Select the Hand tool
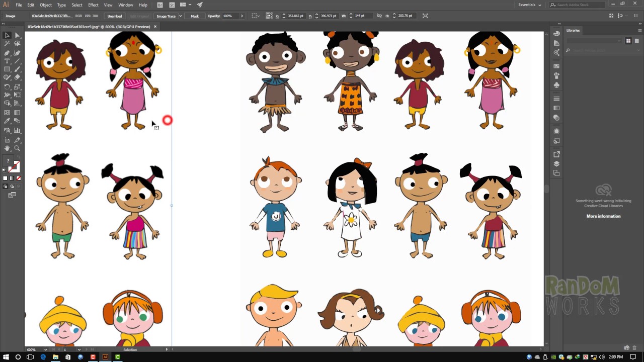 tap(7, 148)
